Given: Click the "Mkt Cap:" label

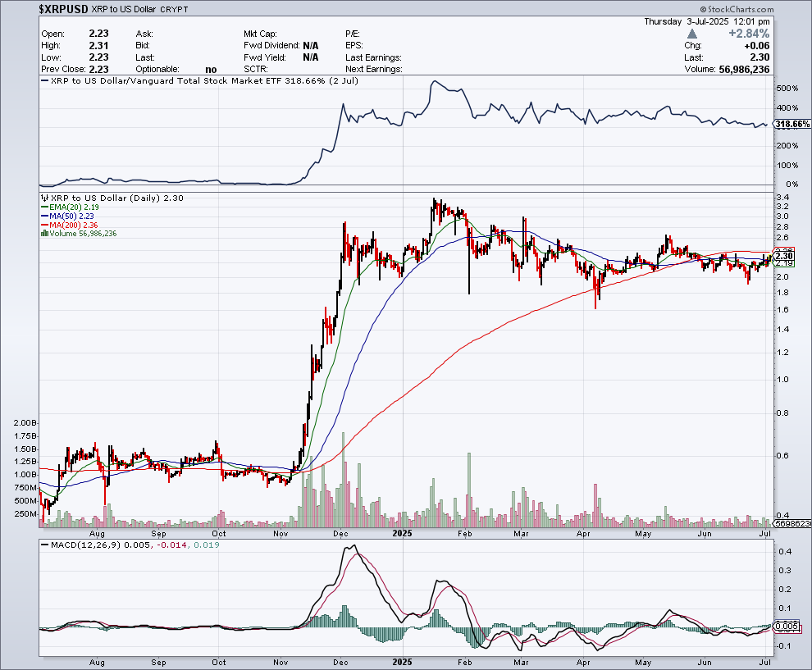Looking at the screenshot, I should tap(260, 34).
